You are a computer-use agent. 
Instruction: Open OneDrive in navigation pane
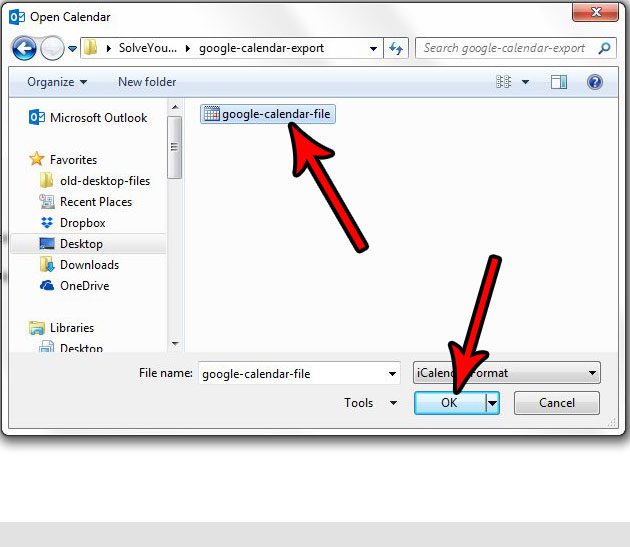point(75,286)
